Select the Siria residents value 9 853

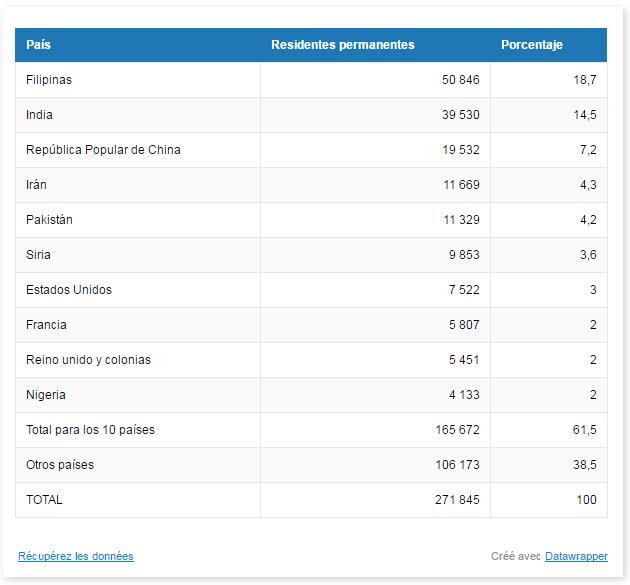click(461, 255)
